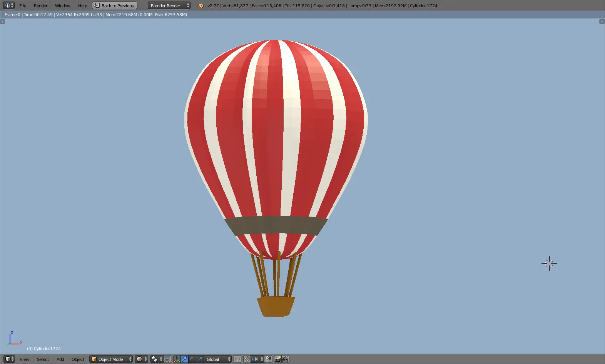Open the 3D View editor type selector

click(9, 359)
